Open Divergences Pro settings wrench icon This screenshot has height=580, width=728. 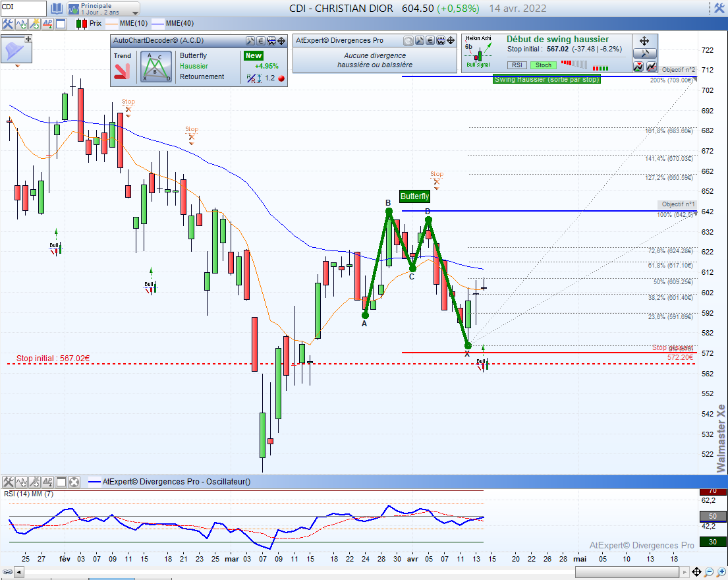(x=419, y=41)
